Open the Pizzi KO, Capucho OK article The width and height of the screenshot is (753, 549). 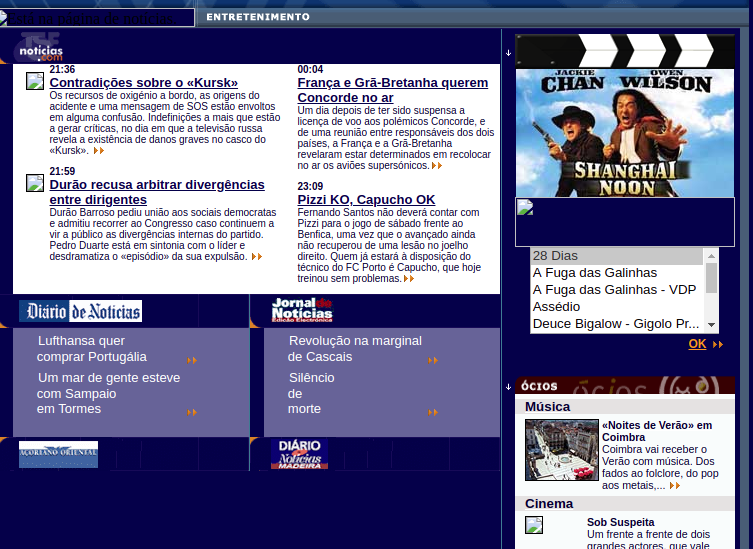pos(366,199)
